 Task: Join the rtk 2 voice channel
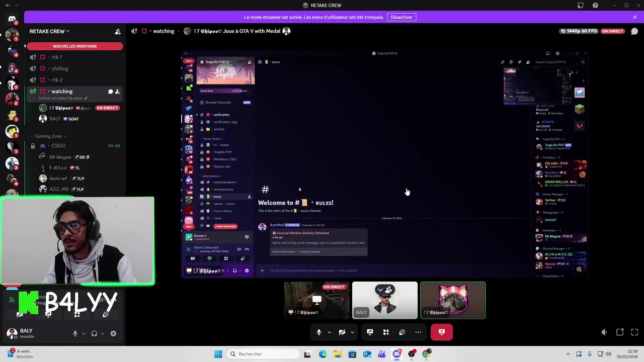tap(74, 80)
